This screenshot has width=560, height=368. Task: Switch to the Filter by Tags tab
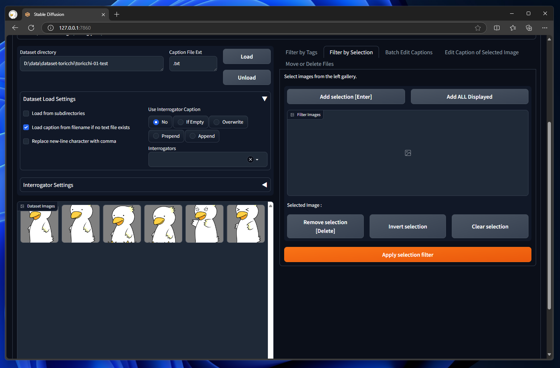coord(301,52)
